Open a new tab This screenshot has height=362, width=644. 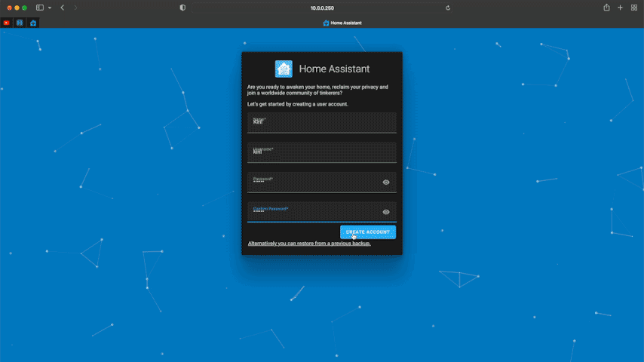pyautogui.click(x=620, y=8)
